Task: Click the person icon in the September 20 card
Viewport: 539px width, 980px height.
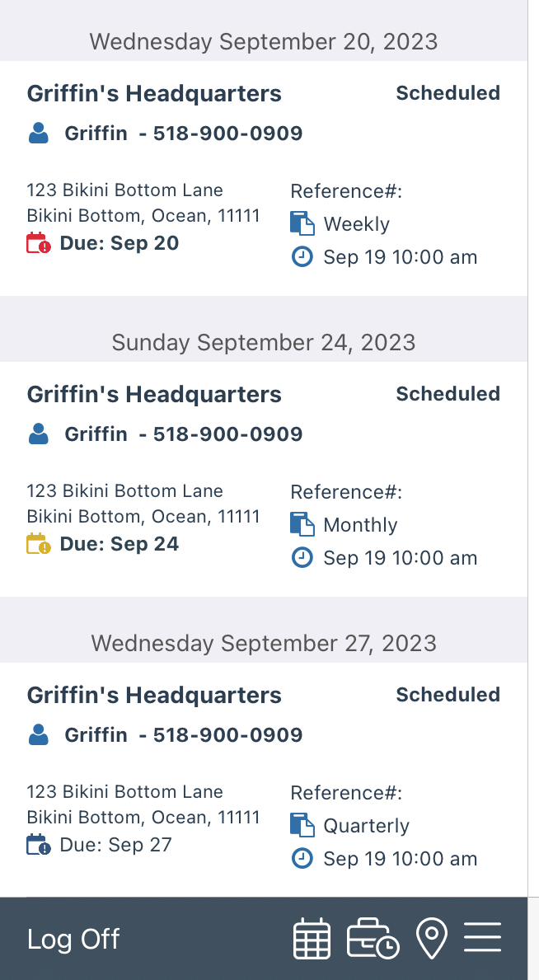Action: pos(39,134)
